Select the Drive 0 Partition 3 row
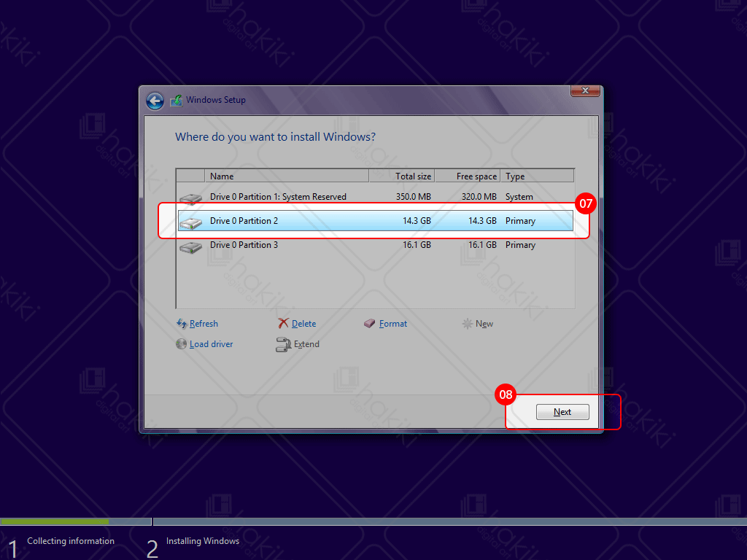 376,245
